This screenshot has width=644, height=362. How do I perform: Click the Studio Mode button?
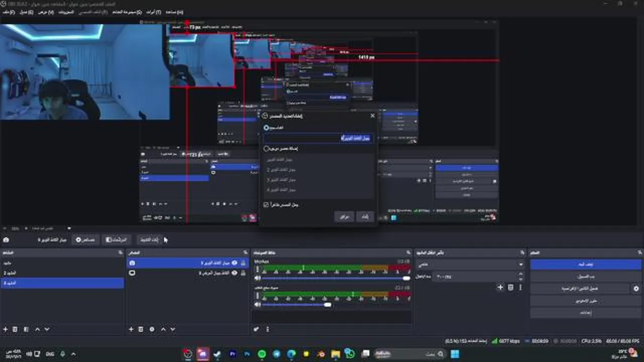(586, 301)
